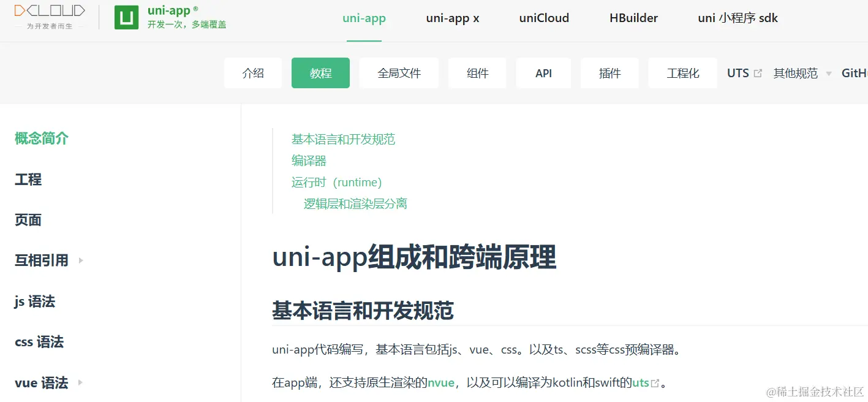Switch to the uni-app x tab

tap(453, 18)
